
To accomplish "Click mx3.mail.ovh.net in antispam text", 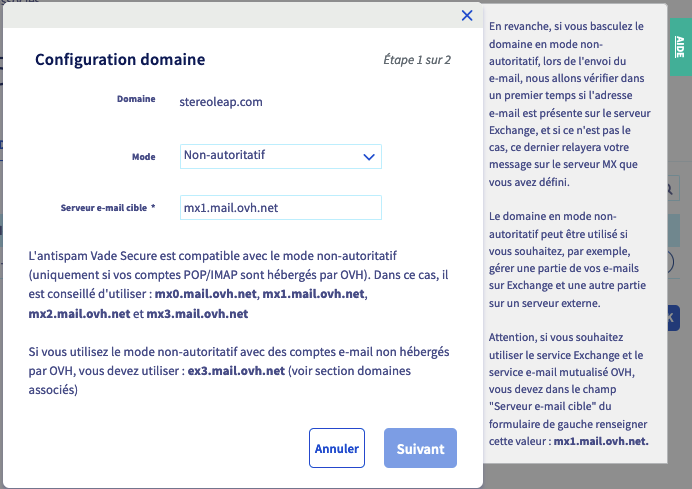I will [197, 313].
